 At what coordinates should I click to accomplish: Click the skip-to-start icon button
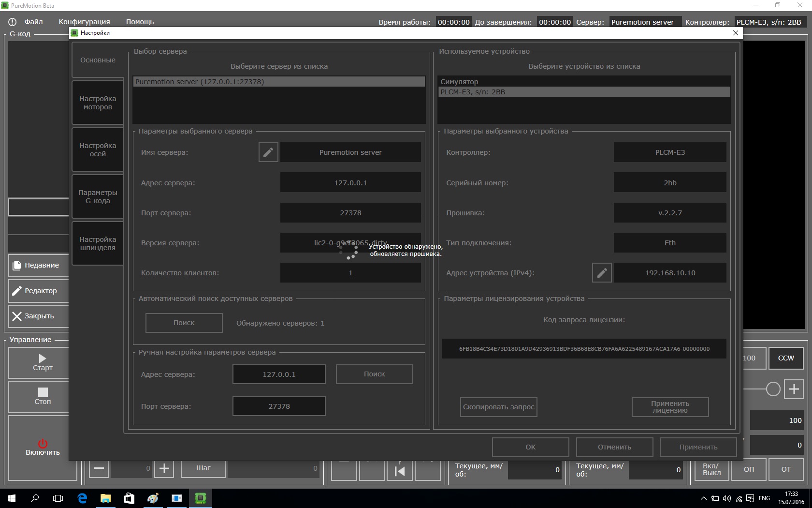[400, 471]
